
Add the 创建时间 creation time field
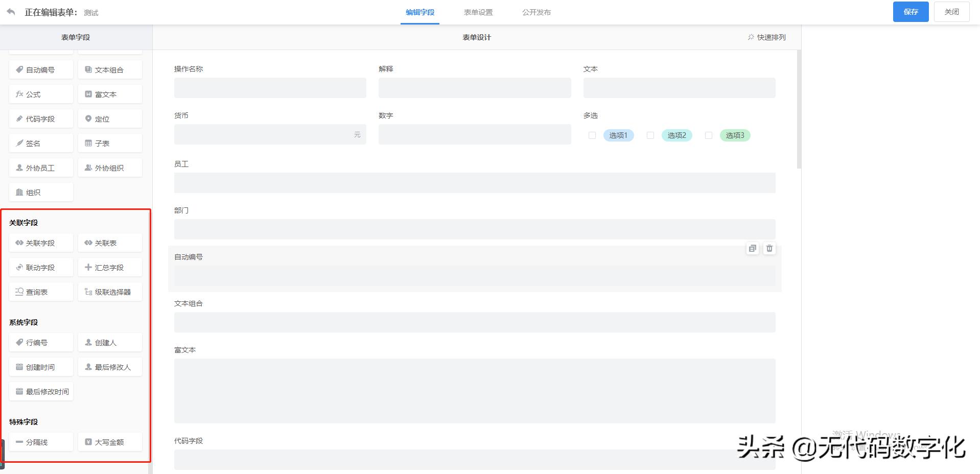[x=41, y=367]
